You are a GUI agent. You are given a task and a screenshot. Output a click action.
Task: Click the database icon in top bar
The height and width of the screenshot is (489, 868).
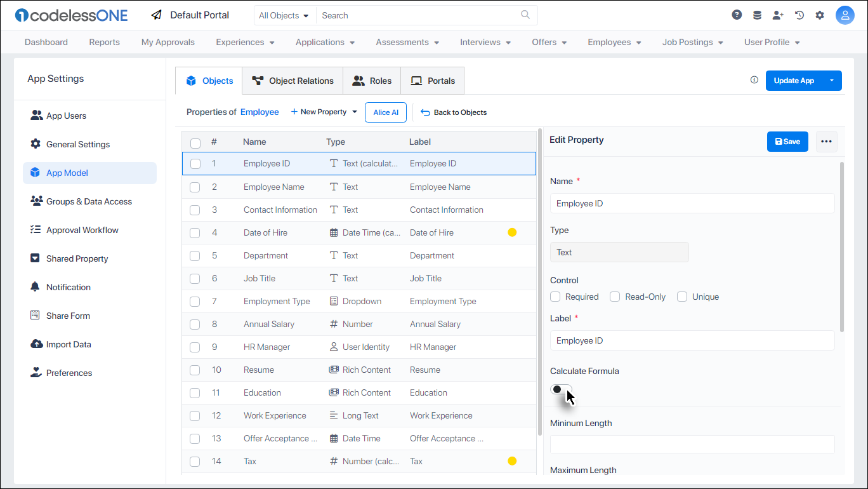757,15
